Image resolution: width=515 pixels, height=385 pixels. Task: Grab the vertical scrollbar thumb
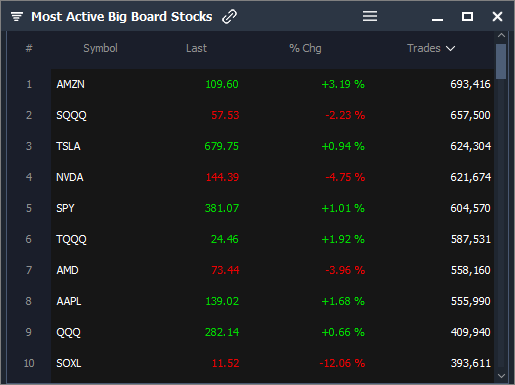click(501, 61)
